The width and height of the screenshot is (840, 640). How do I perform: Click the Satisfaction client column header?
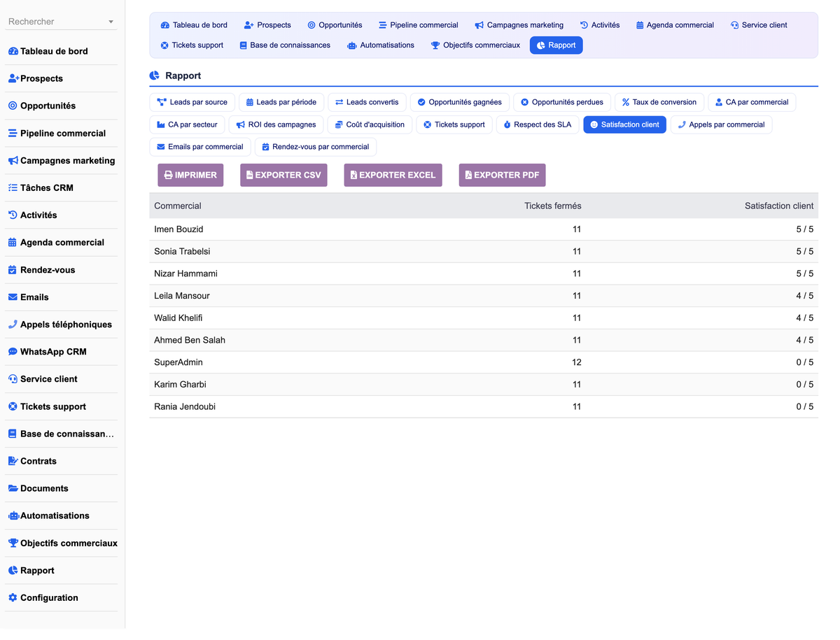point(779,206)
